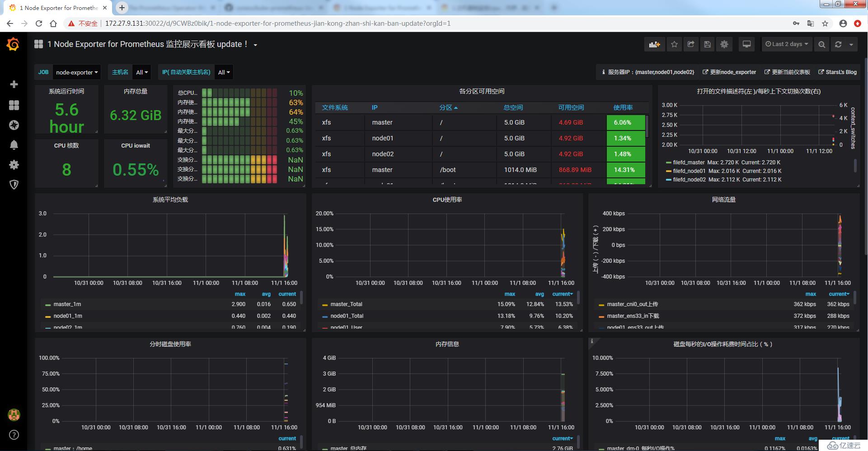Sort table by 文件系统 column
Image resolution: width=868 pixels, height=451 pixels.
pyautogui.click(x=335, y=107)
